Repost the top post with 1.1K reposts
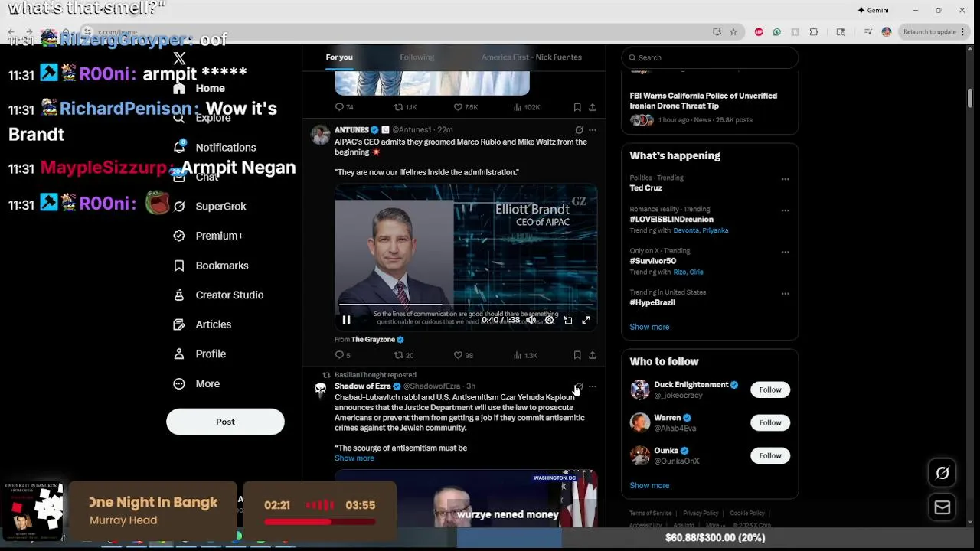Image resolution: width=980 pixels, height=551 pixels. pyautogui.click(x=405, y=107)
